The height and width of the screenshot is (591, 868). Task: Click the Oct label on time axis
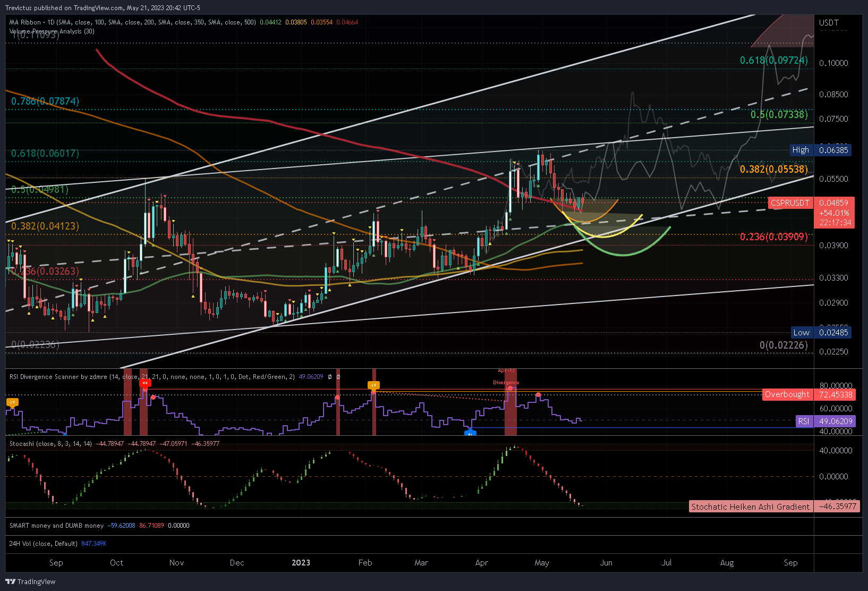point(116,563)
